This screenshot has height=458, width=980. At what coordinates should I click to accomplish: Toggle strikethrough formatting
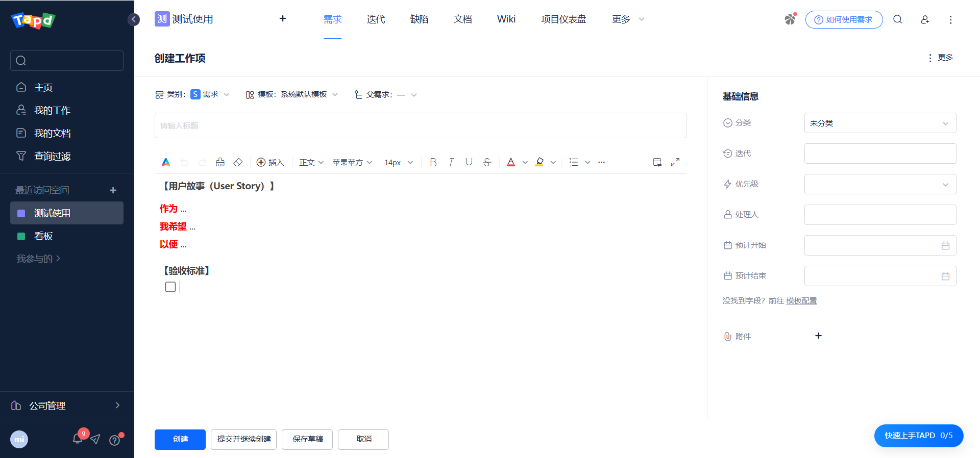pos(487,162)
